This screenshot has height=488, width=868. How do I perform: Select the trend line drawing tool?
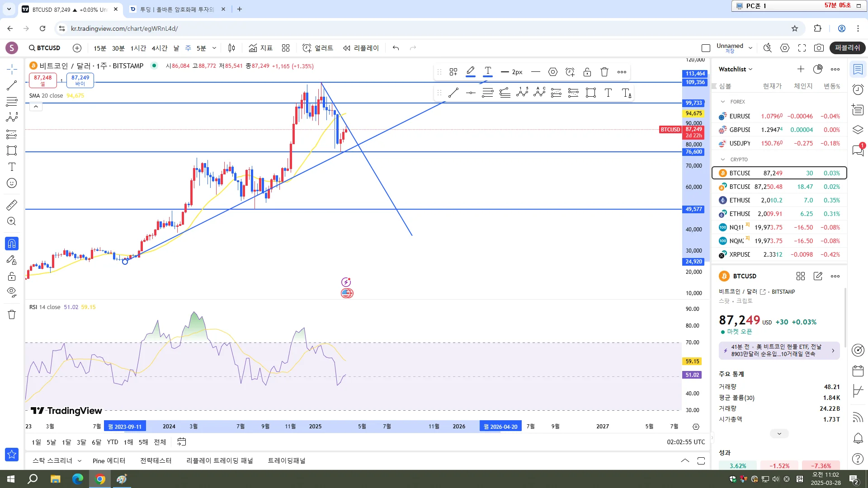pyautogui.click(x=12, y=85)
